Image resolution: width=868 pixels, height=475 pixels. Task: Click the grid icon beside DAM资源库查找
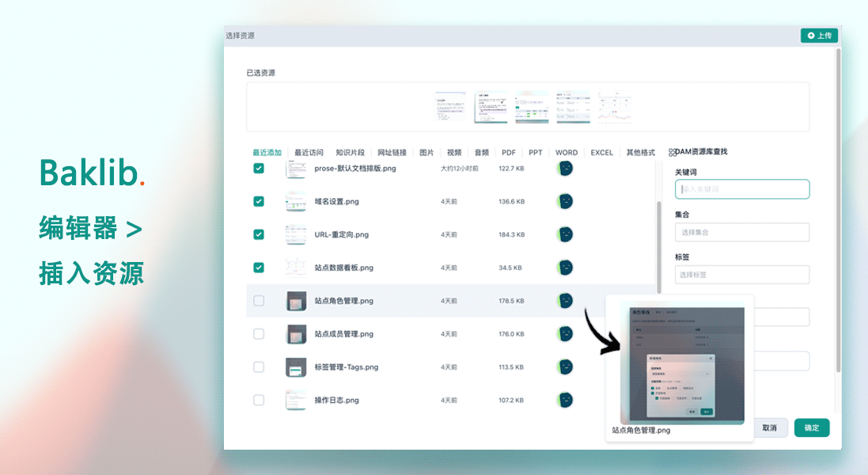[x=671, y=151]
